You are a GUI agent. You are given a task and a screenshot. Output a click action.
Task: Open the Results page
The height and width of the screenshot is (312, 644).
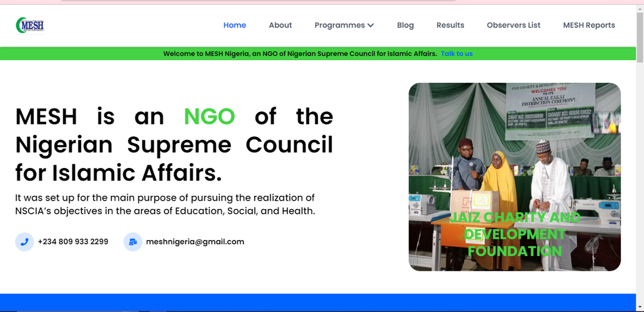point(450,25)
